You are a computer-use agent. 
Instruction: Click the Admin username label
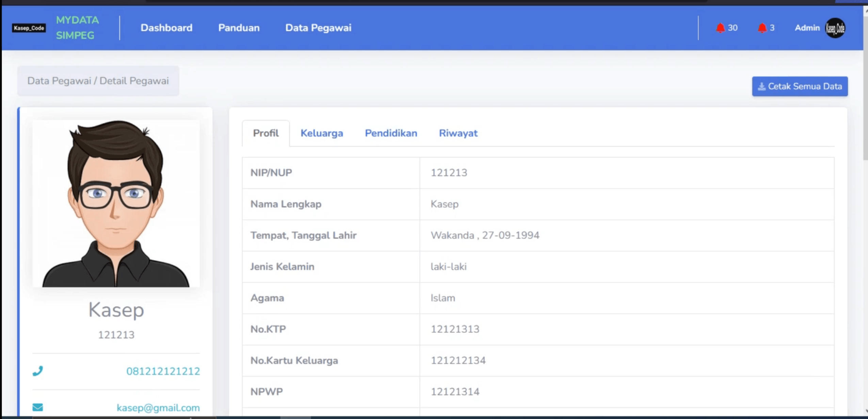pos(807,28)
